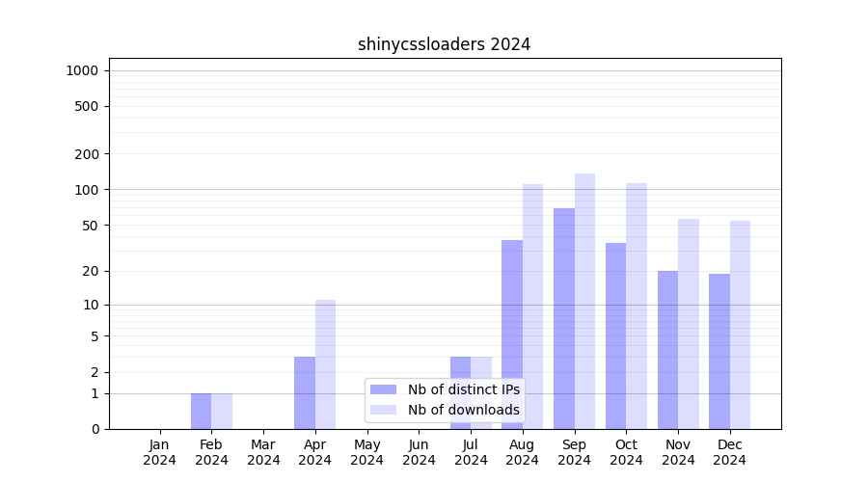Click the November 2024 downloads bar

(x=689, y=324)
